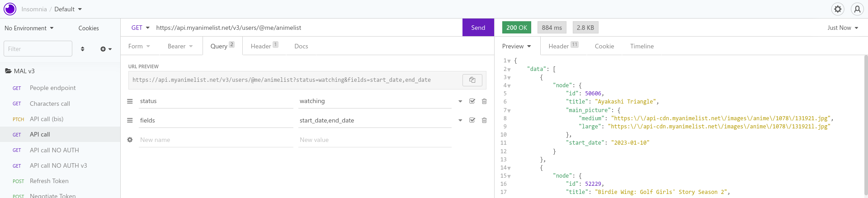Open settings gear icon
This screenshot has width=868, height=198.
coord(838,9)
